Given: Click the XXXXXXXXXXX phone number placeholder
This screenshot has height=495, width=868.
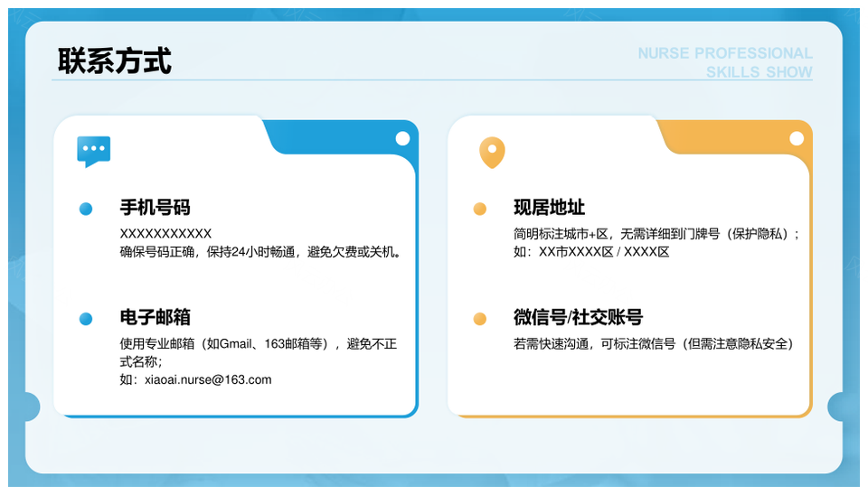Looking at the screenshot, I should [165, 233].
